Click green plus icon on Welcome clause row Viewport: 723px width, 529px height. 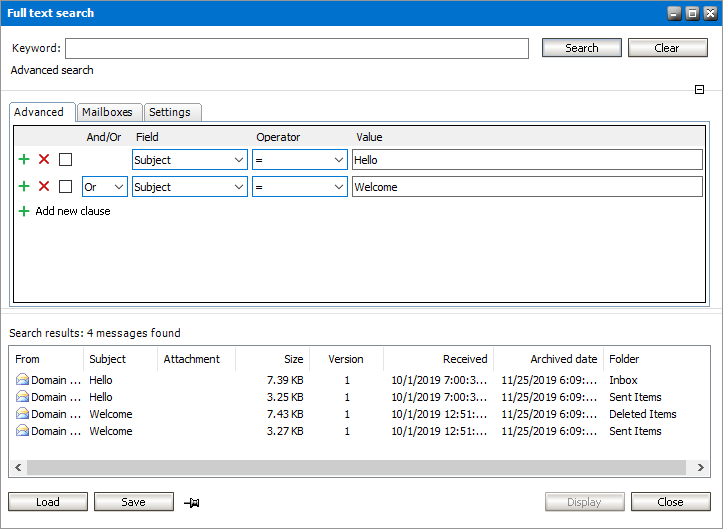24,186
